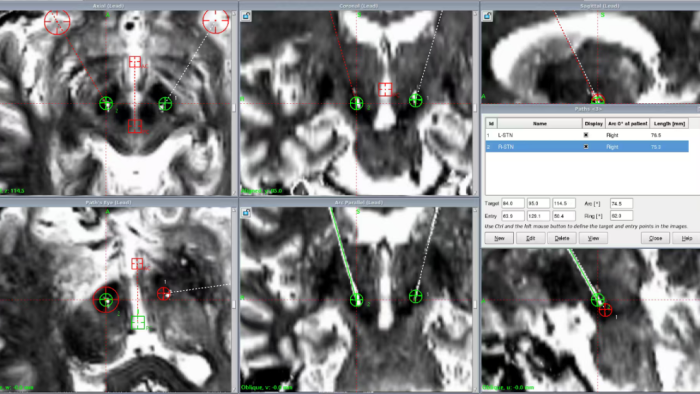Click the Coronal (Lead) view title bar
The image size is (700, 394).
[359, 6]
